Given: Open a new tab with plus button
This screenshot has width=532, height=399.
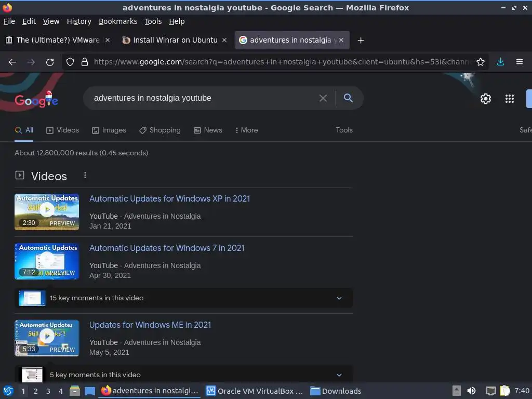Looking at the screenshot, I should (361, 41).
